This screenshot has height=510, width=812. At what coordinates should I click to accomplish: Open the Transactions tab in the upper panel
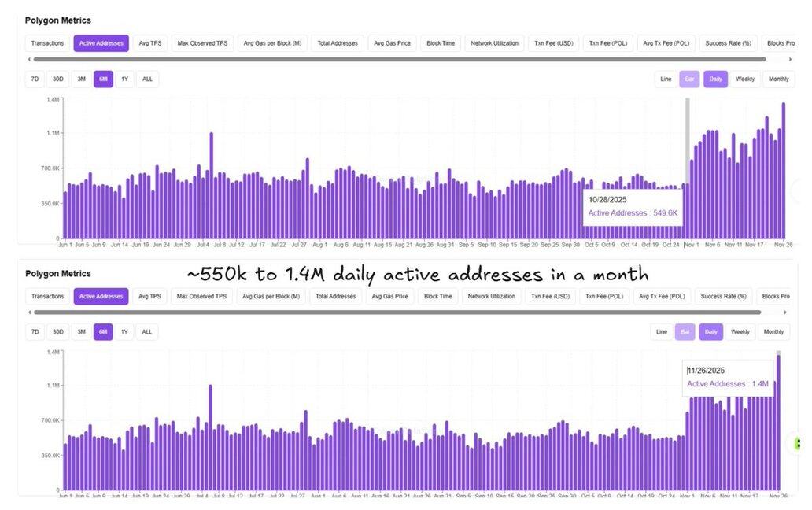point(47,43)
